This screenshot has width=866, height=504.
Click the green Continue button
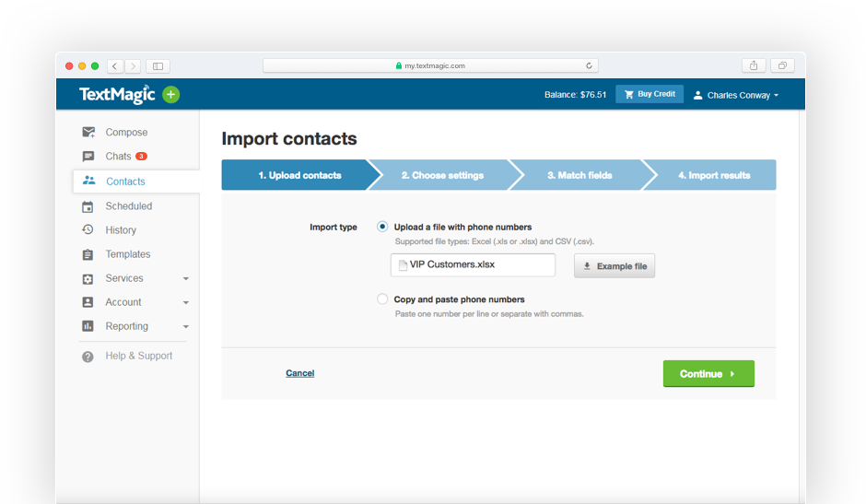[708, 373]
